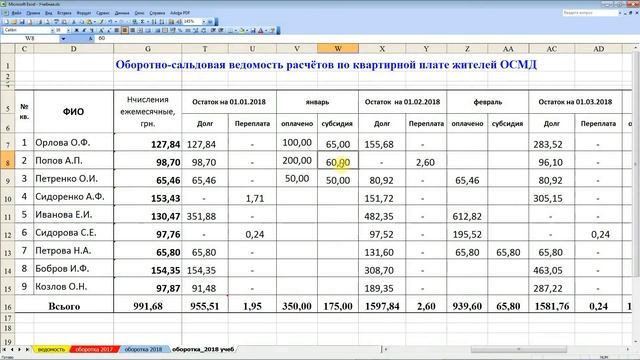The height and width of the screenshot is (360, 640).
Task: Apply percent style from formatting toolbar
Action: [x=180, y=30]
